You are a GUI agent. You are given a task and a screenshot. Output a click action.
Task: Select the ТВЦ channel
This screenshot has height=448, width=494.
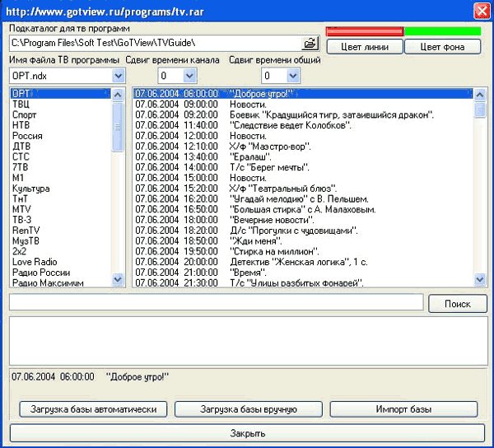click(x=60, y=104)
